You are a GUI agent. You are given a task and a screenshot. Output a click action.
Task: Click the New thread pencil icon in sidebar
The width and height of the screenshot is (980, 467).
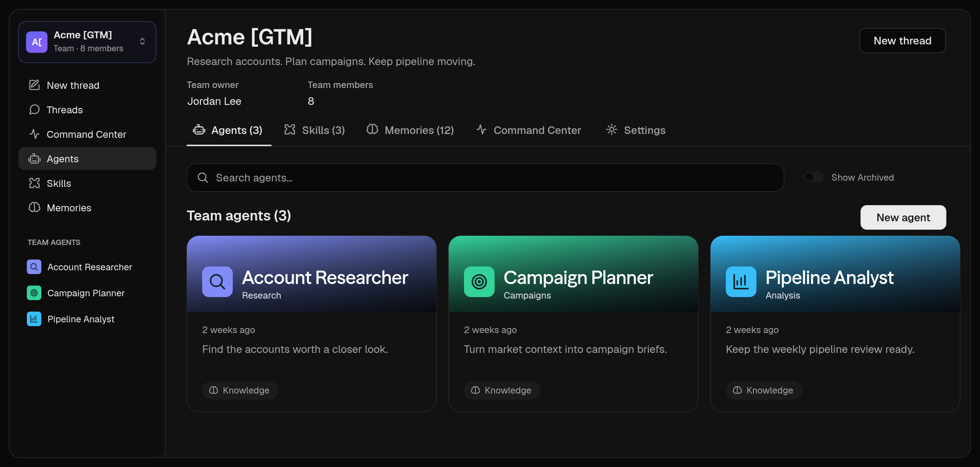(x=34, y=85)
